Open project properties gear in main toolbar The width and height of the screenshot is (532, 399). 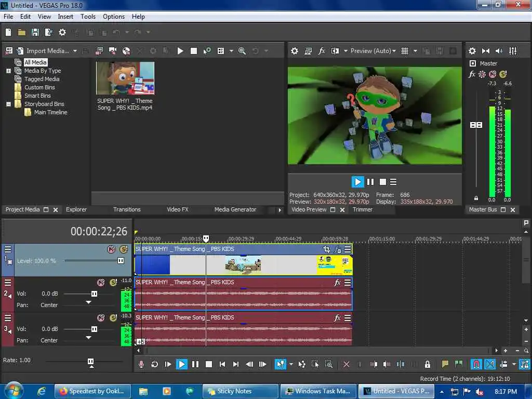62,32
